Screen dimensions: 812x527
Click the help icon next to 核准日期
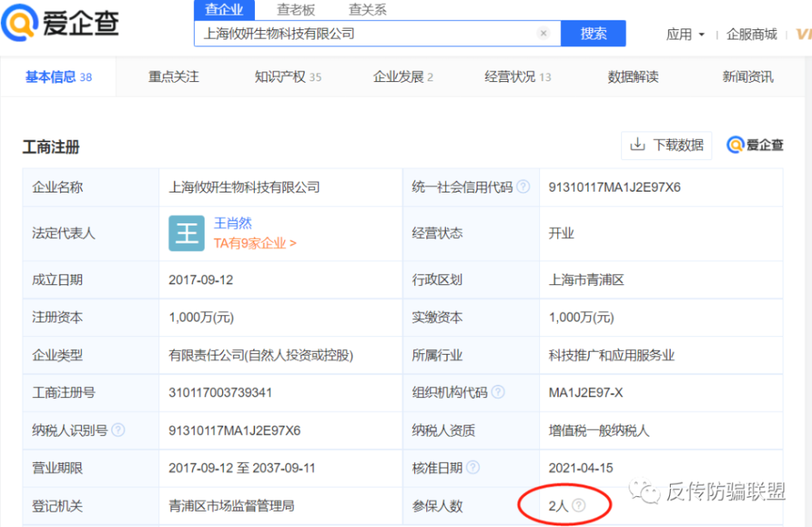point(473,468)
